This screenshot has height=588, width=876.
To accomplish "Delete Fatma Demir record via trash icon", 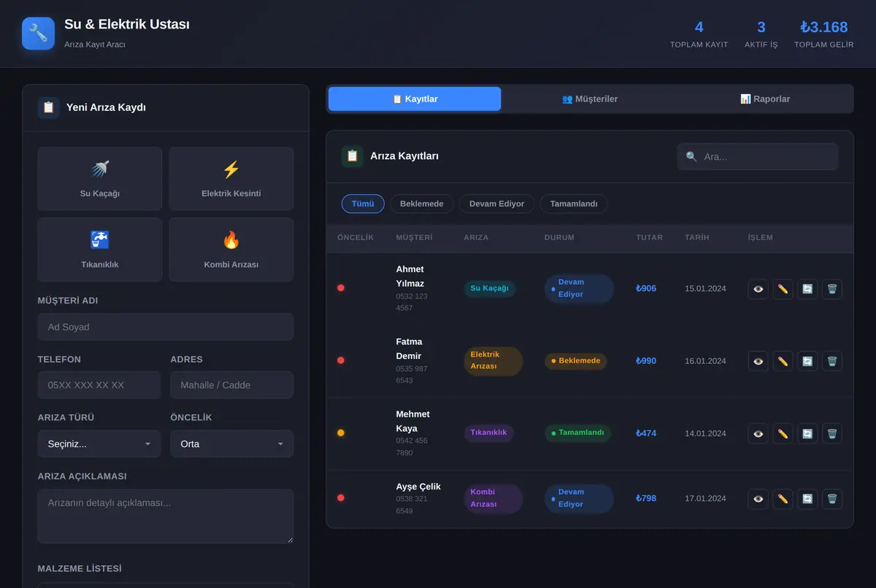I will (831, 361).
